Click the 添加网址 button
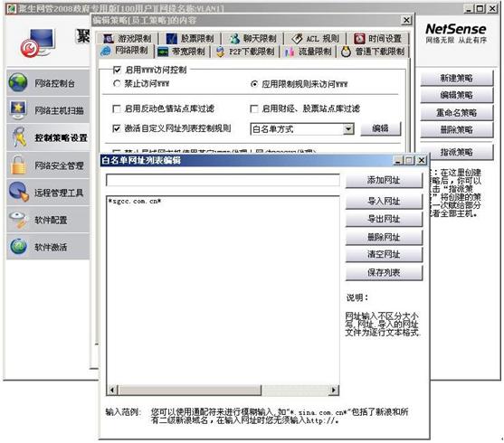The height and width of the screenshot is (443, 504). 384,180
